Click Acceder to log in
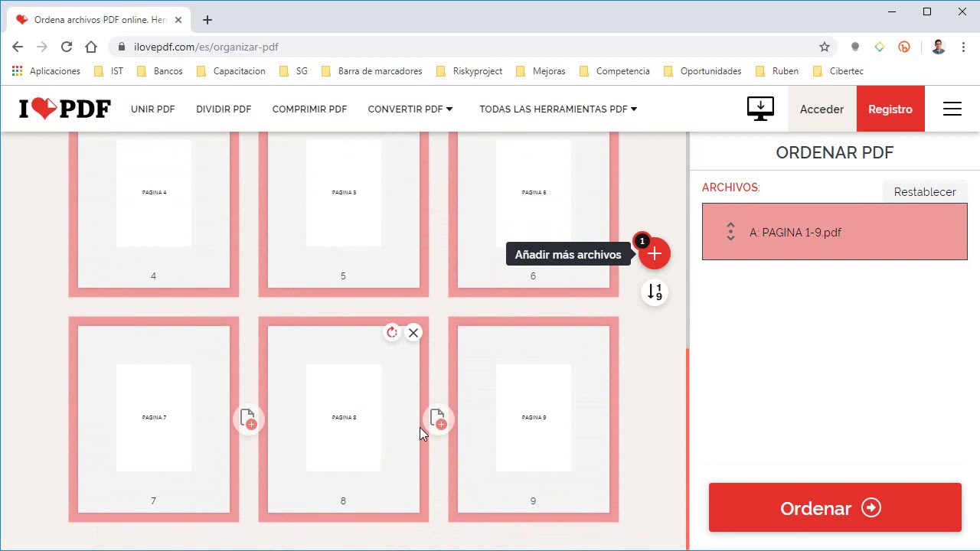The height and width of the screenshot is (551, 980). point(822,109)
